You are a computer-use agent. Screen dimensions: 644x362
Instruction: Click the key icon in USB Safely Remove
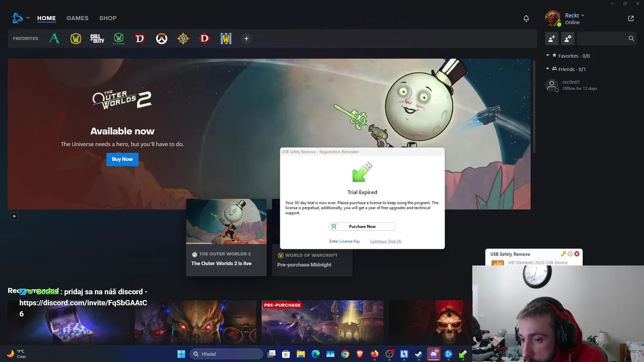(563, 254)
